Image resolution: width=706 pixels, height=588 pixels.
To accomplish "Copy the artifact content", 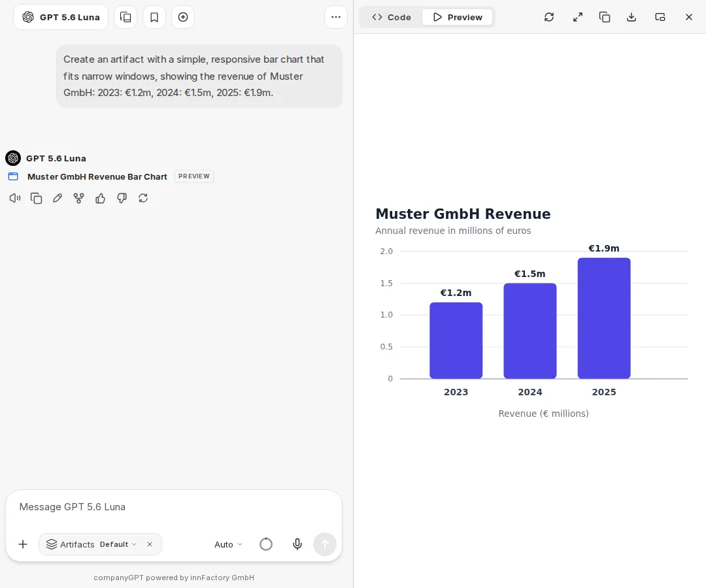I will pos(605,17).
